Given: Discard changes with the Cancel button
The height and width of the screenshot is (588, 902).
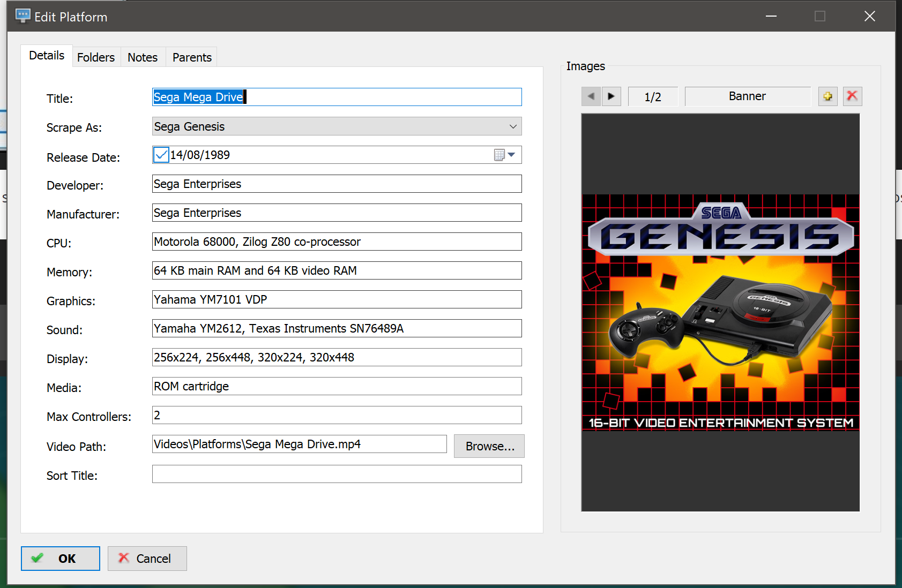Looking at the screenshot, I should (147, 559).
